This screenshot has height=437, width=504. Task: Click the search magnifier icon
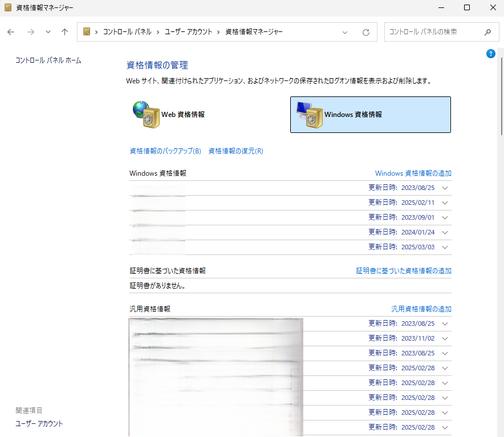pyautogui.click(x=487, y=33)
